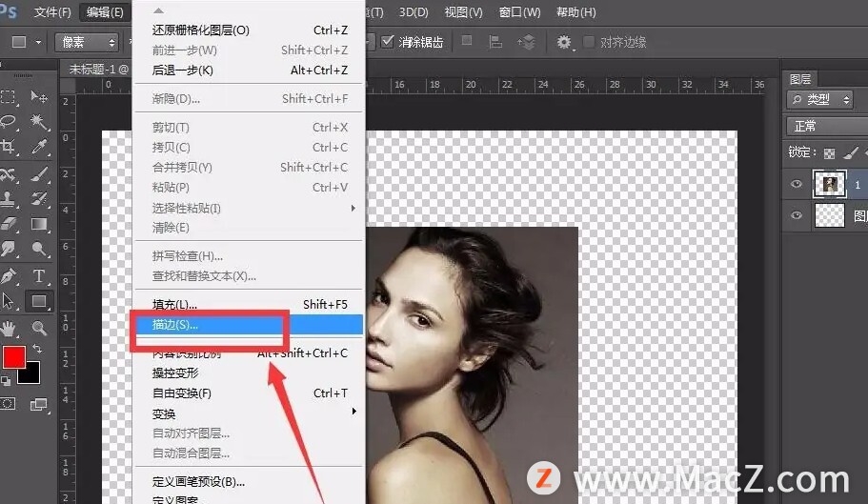This screenshot has height=504, width=868.
Task: Select the Path Selection arrow tool
Action: coord(8,301)
